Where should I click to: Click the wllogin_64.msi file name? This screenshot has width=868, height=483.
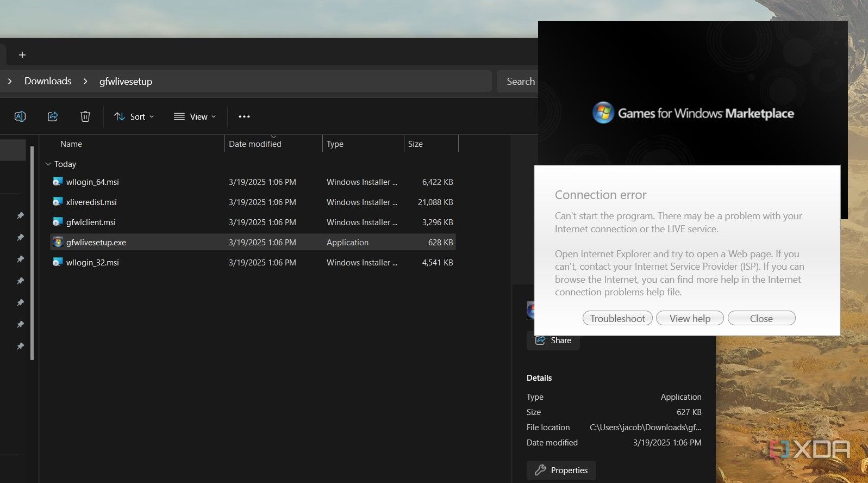(92, 182)
